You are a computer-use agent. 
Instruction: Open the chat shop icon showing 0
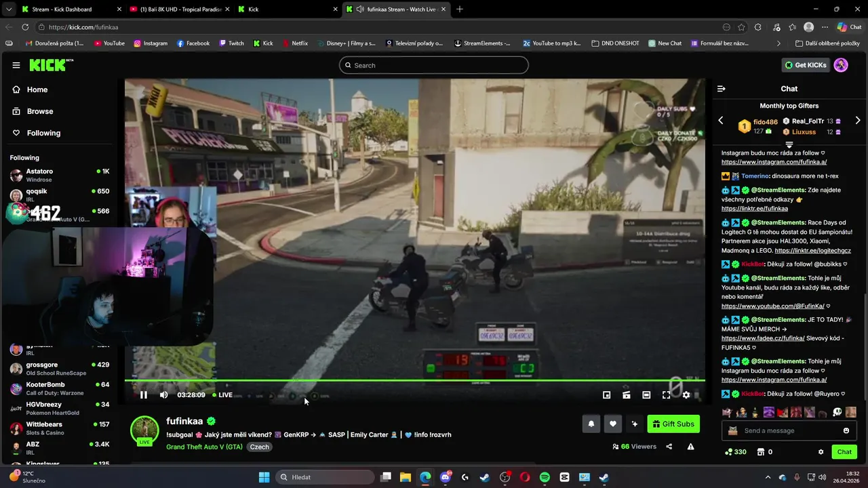click(x=764, y=452)
